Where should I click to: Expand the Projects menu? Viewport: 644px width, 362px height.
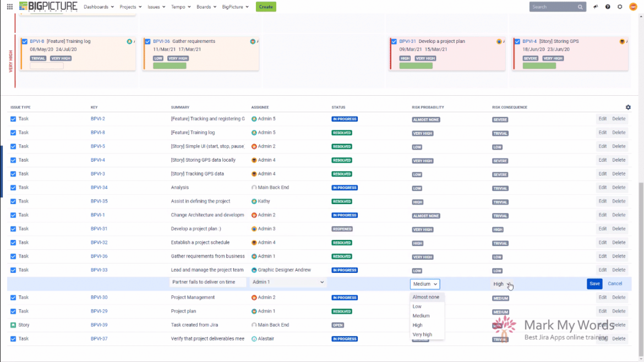coord(130,7)
